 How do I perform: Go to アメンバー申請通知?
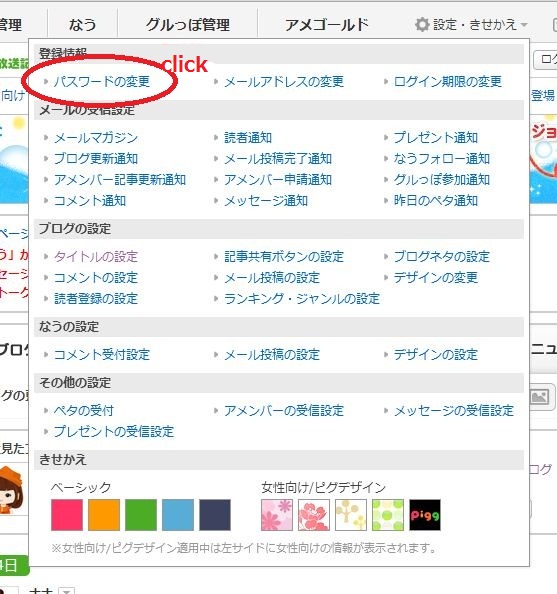tap(278, 180)
